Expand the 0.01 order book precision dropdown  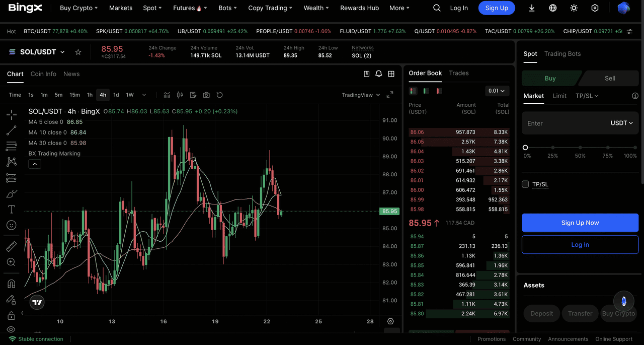[497, 91]
